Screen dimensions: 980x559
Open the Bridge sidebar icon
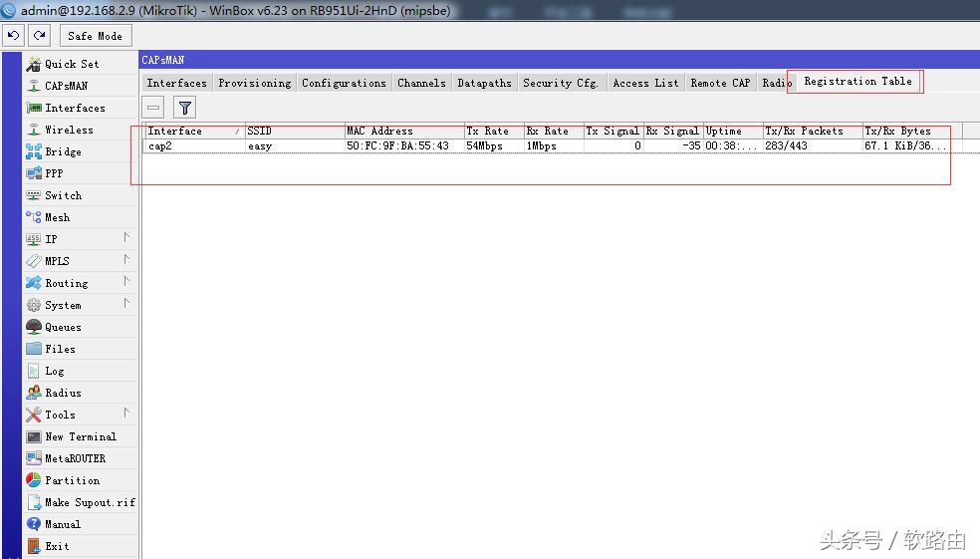pos(33,151)
